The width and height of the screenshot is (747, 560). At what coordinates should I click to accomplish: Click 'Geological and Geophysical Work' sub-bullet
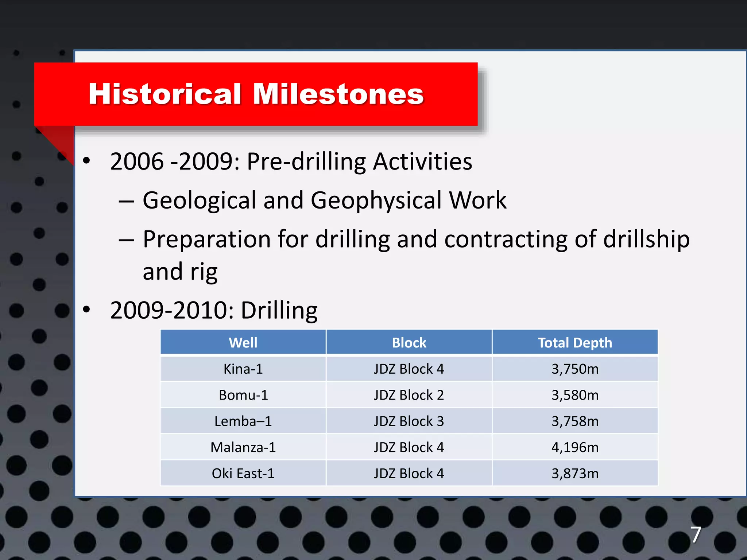(325, 201)
